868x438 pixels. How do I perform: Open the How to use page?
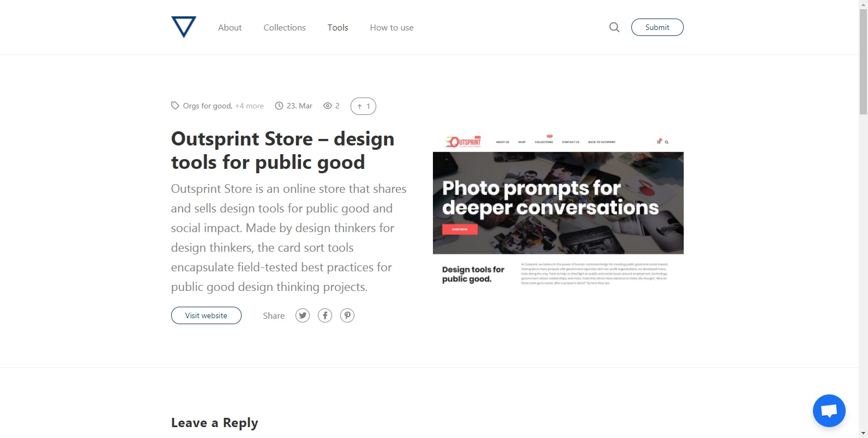tap(391, 27)
